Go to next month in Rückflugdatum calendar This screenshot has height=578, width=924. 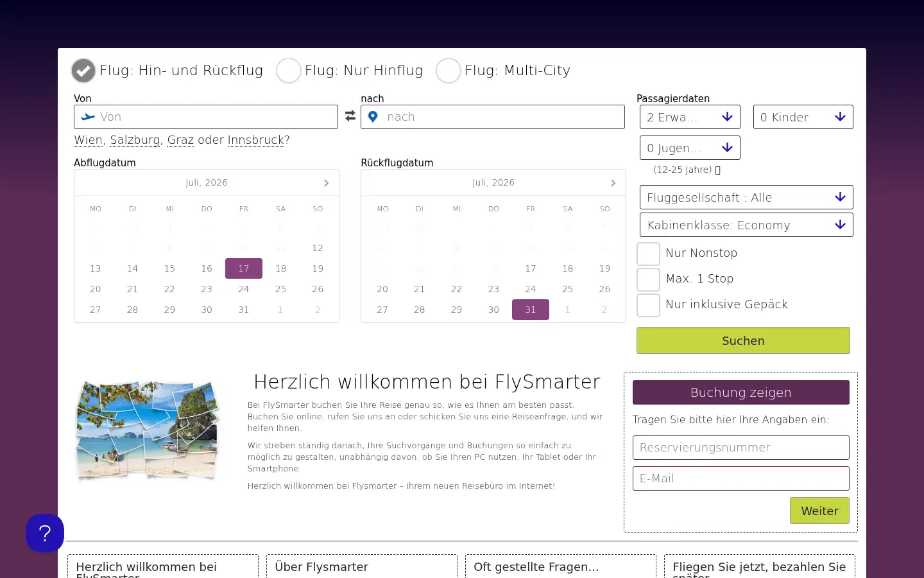pos(613,183)
